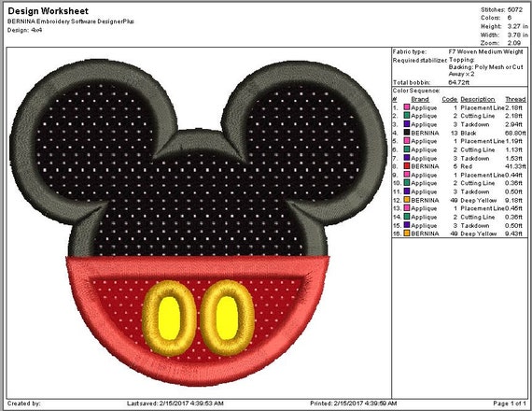
Task: Click the 'Required stabilizer:' label
Action: click(420, 61)
